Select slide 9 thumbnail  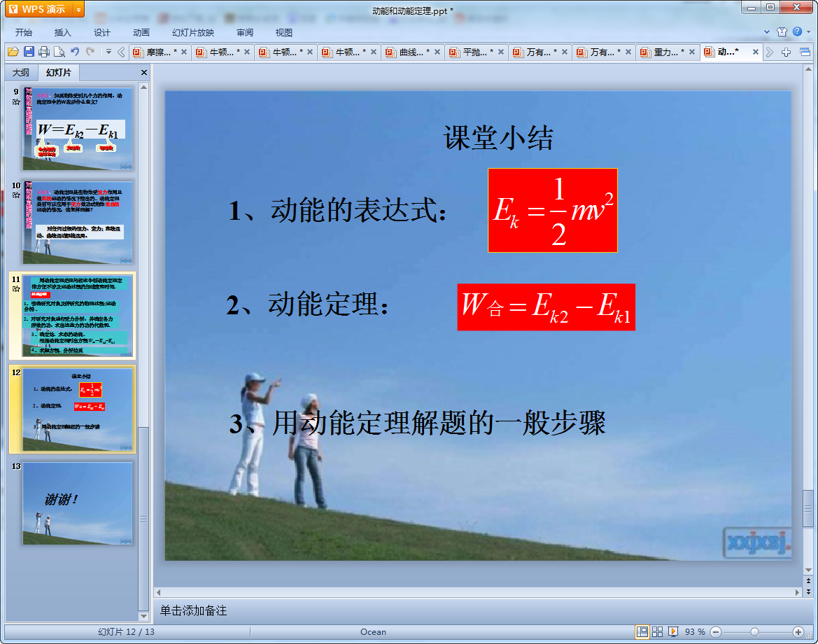(x=78, y=129)
